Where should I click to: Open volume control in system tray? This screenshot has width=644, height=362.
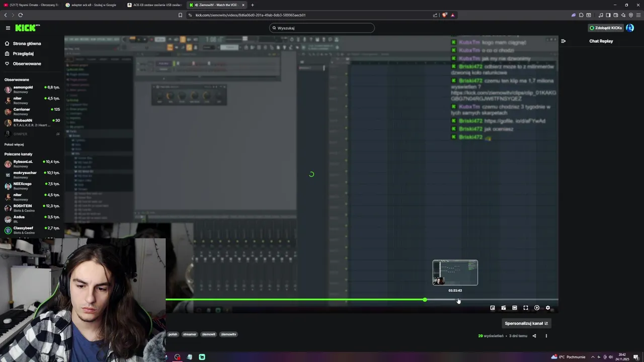pyautogui.click(x=611, y=357)
